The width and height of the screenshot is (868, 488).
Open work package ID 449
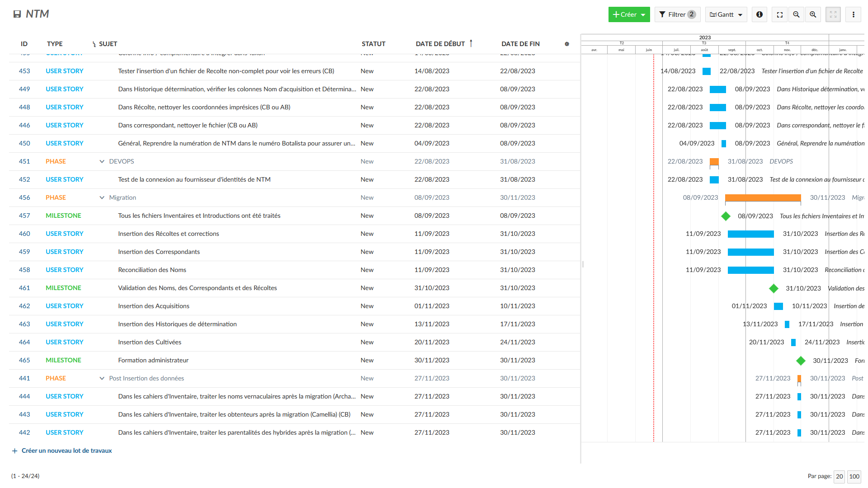24,89
